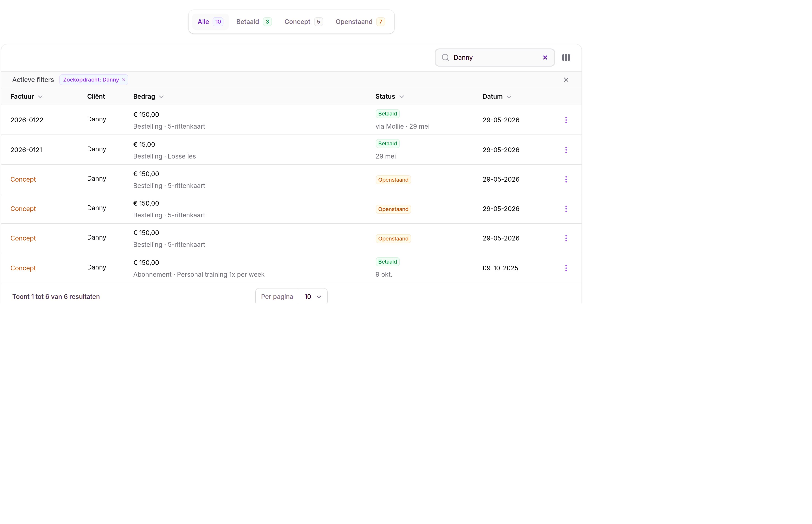
Task: Click the € 15,00 amount
Action: point(144,144)
